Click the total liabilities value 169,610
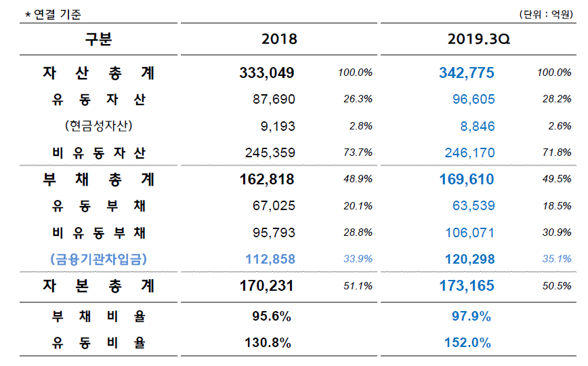 click(x=467, y=180)
